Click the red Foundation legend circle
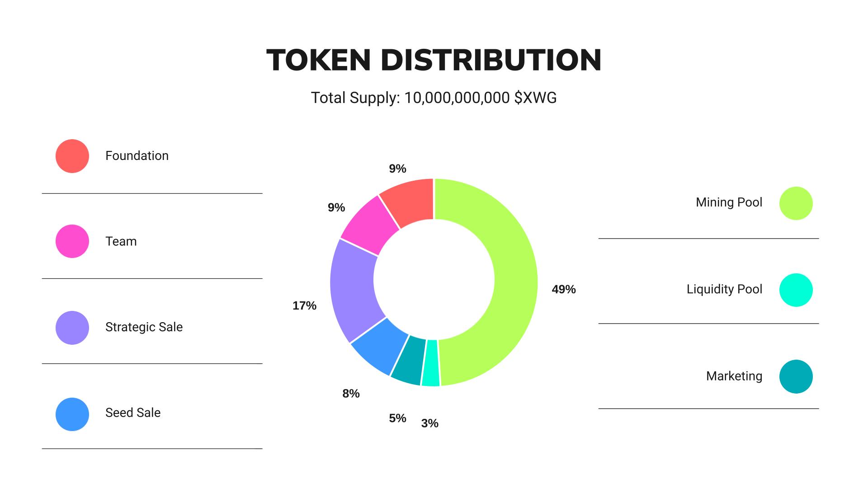 point(72,156)
